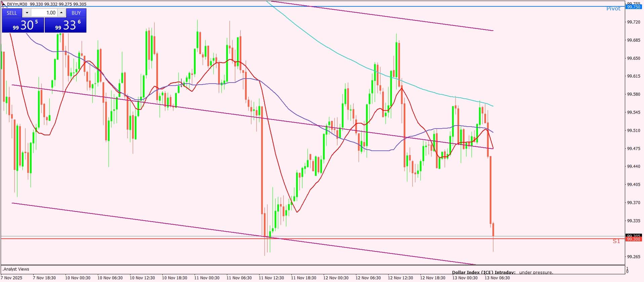The width and height of the screenshot is (644, 282).
Task: Click the 99.580 price axis label
Action: pyautogui.click(x=634, y=94)
